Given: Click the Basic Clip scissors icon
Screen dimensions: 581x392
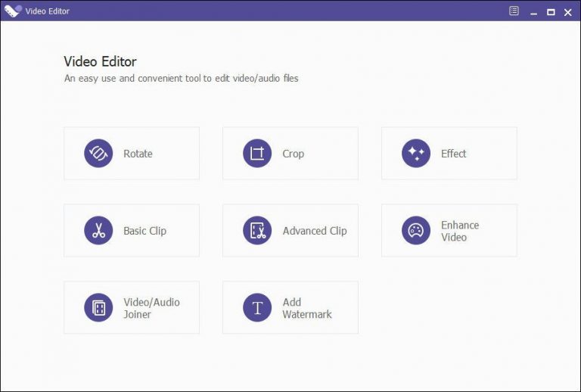Looking at the screenshot, I should click(98, 231).
